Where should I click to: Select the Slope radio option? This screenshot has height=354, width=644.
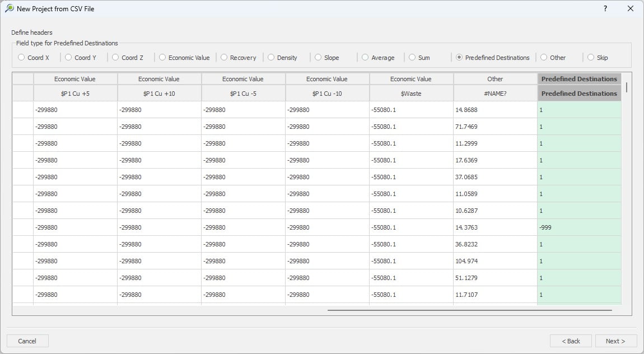tap(318, 57)
